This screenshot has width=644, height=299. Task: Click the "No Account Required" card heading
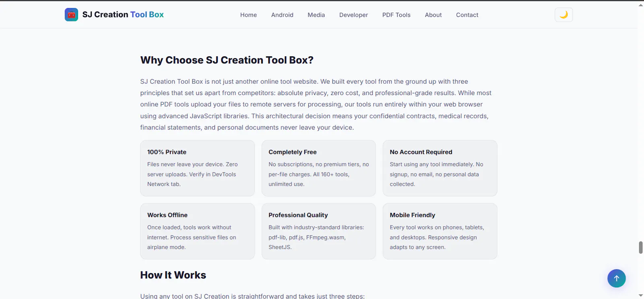[421, 152]
